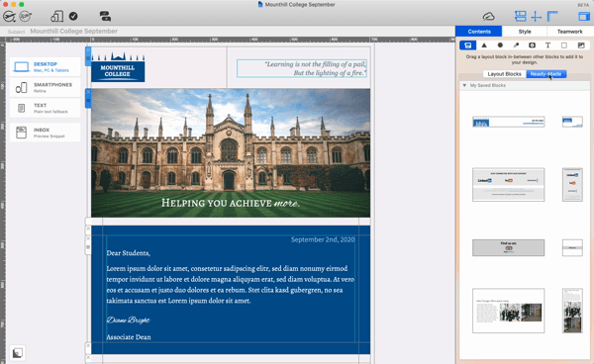Choose the Layout Blocks segment

click(504, 74)
